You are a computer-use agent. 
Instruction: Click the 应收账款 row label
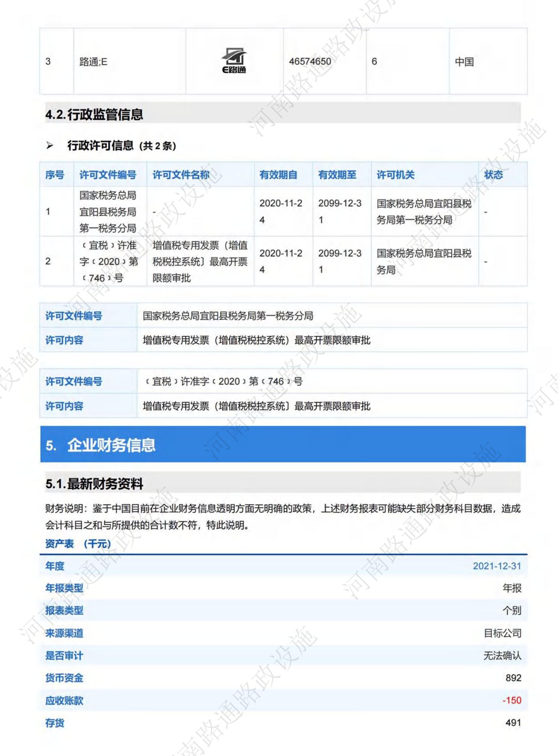point(64,701)
